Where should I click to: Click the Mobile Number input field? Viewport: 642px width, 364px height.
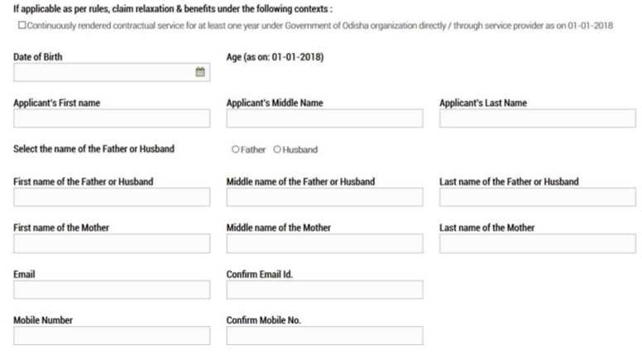click(x=112, y=335)
